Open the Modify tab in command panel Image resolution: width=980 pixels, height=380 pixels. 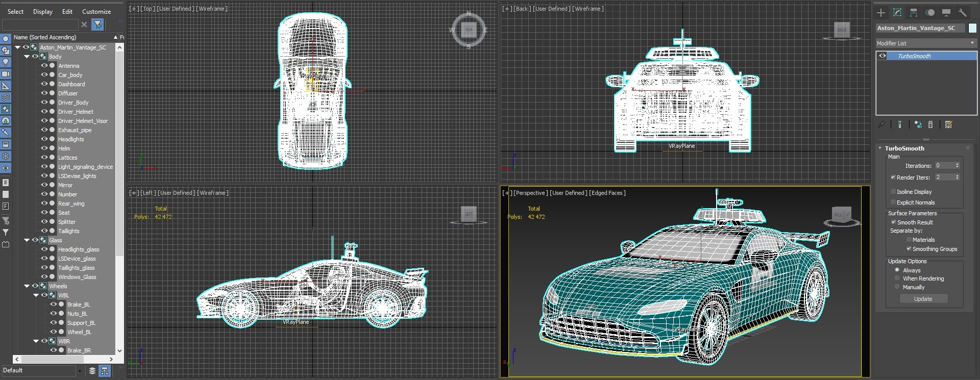(x=897, y=13)
